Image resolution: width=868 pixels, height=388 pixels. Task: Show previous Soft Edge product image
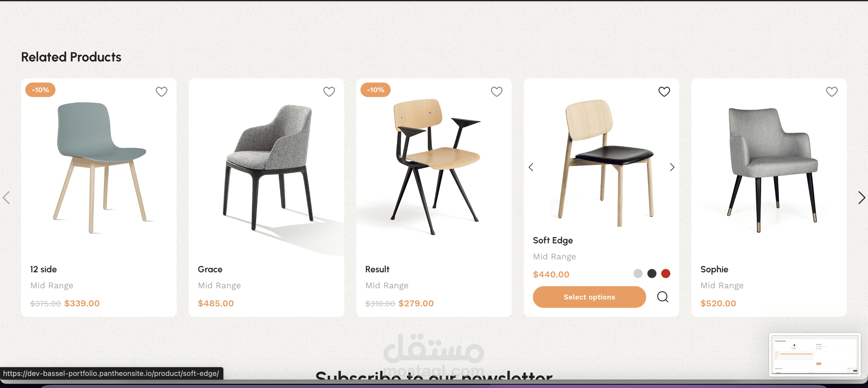(x=531, y=167)
